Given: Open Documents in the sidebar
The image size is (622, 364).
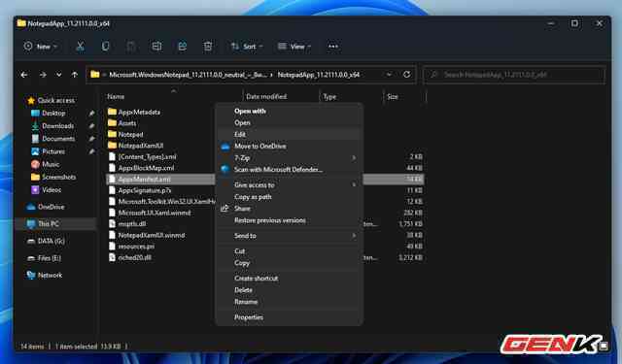Looking at the screenshot, I should 58,139.
